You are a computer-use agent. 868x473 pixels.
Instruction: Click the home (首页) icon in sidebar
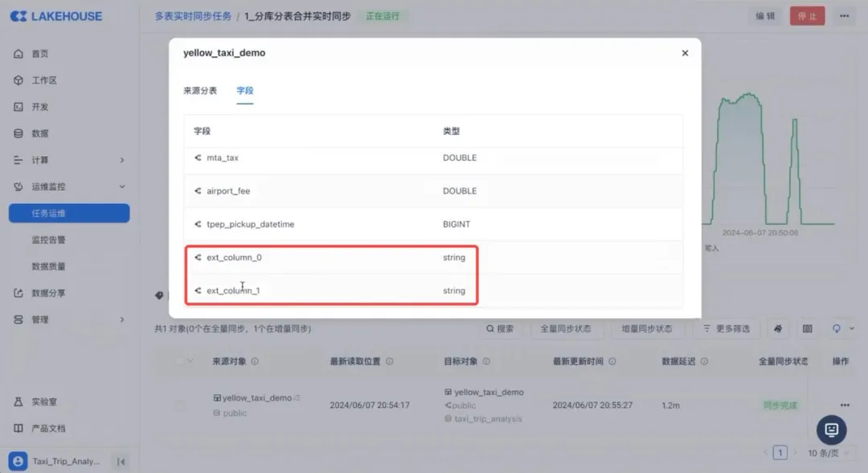[18, 54]
